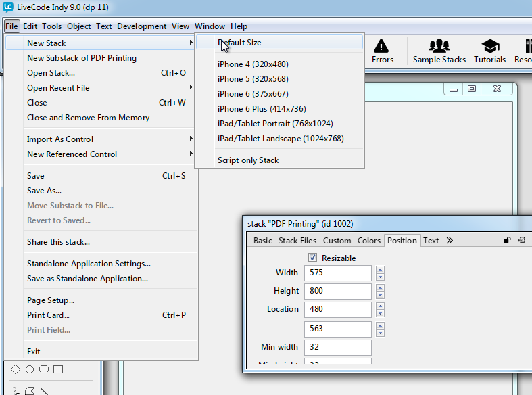Image resolution: width=532 pixels, height=395 pixels.
Task: Choose Save as Standalone Application...
Action: (101, 279)
